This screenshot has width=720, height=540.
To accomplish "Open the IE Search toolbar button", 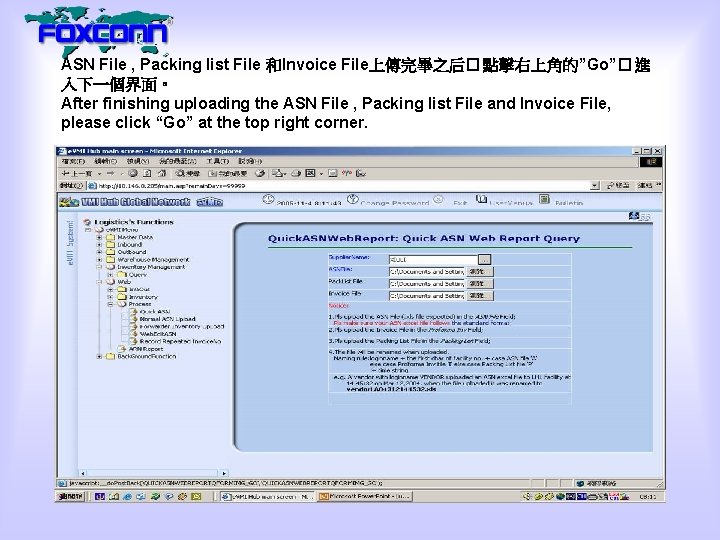I will pyautogui.click(x=188, y=174).
